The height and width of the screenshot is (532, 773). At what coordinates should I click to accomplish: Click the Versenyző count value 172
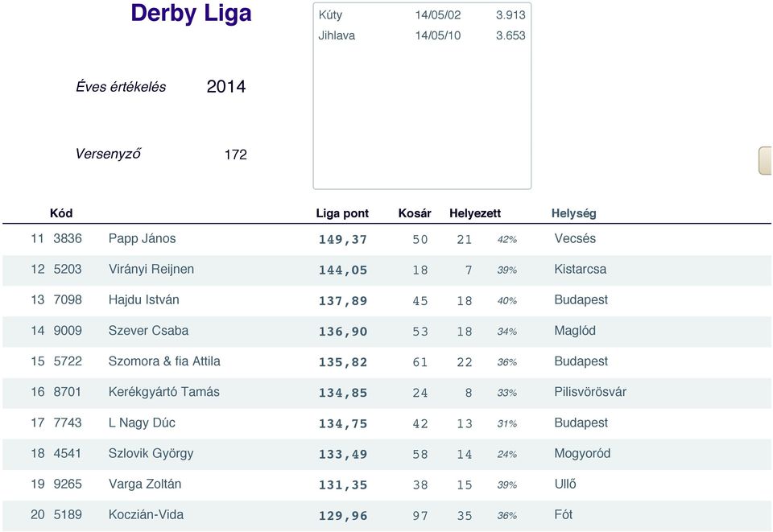click(236, 155)
